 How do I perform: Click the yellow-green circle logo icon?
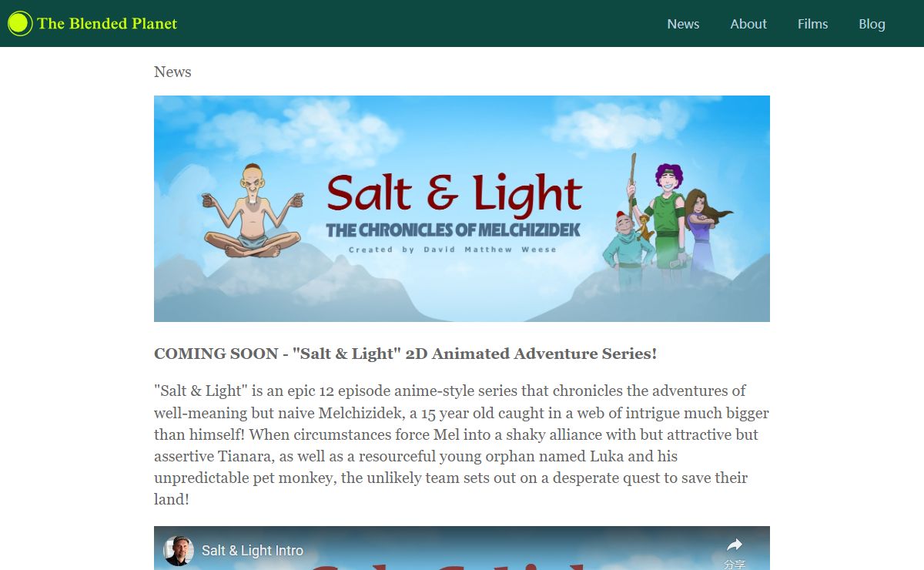[x=20, y=24]
